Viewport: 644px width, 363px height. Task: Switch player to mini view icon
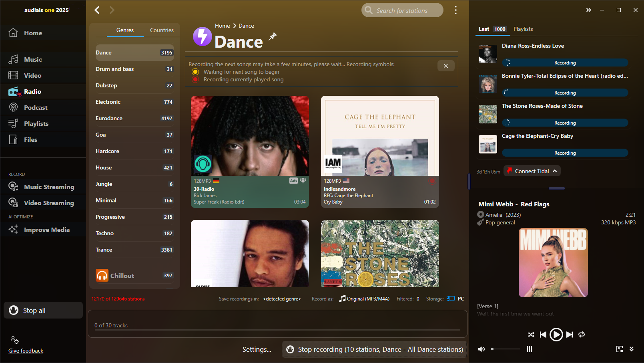[620, 349]
